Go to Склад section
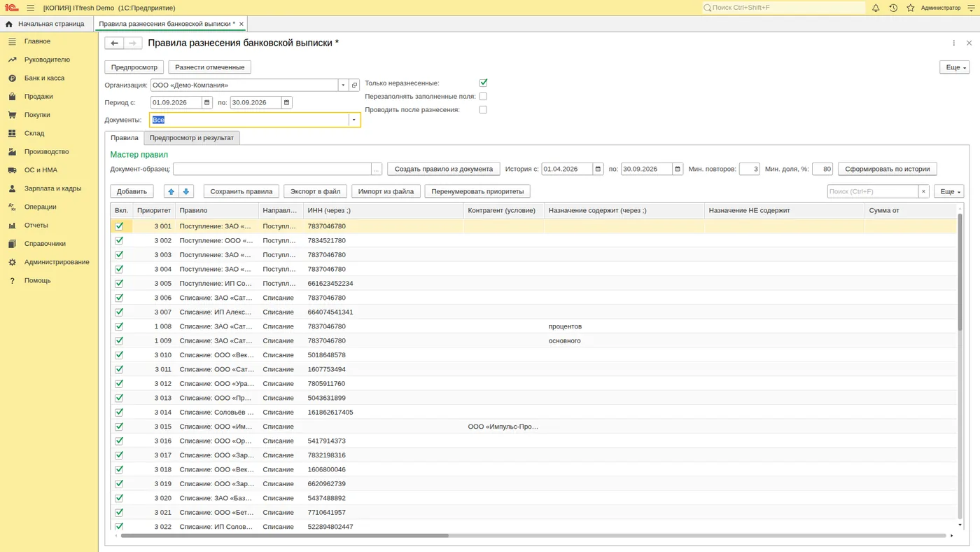The image size is (980, 552). click(x=34, y=133)
